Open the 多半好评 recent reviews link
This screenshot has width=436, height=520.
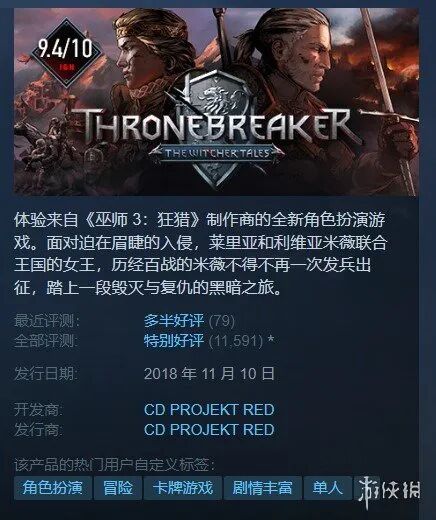174,321
